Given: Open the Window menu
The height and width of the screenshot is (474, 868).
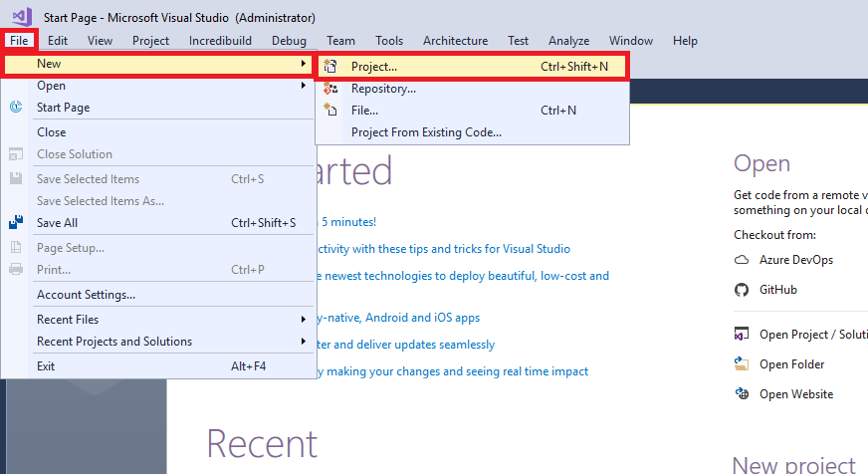Looking at the screenshot, I should point(631,41).
